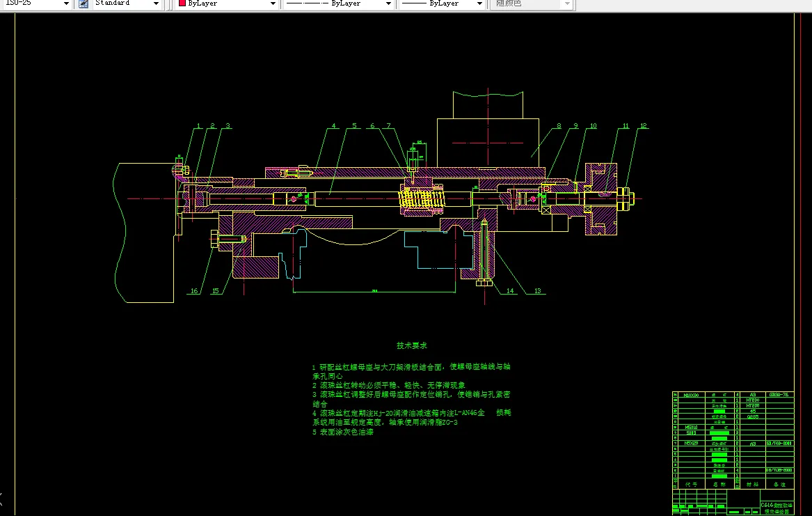Open the ByLayer lineweight dropdown with solid line
This screenshot has height=516, width=812.
479,3
